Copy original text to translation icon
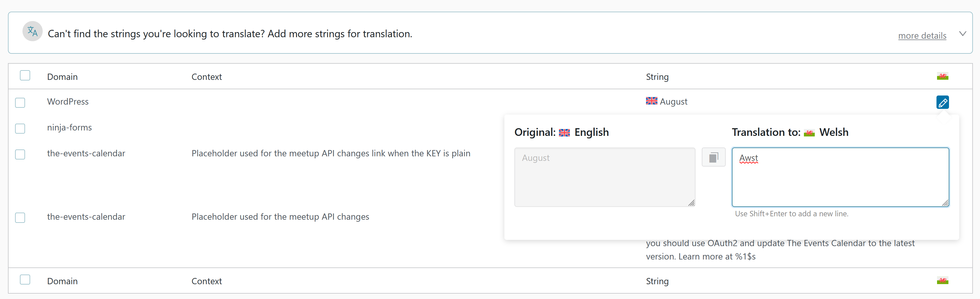The image size is (980, 299). 713,157
